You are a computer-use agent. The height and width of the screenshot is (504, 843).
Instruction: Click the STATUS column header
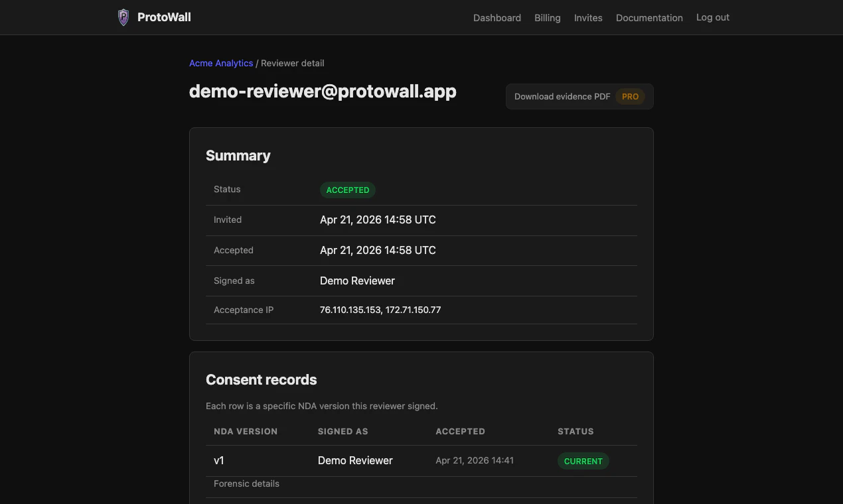click(x=575, y=431)
